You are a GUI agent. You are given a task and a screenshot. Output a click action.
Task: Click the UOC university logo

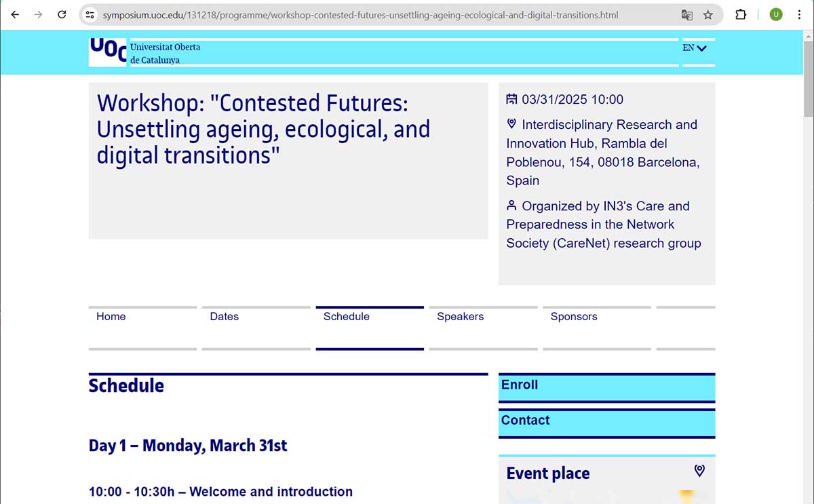109,52
